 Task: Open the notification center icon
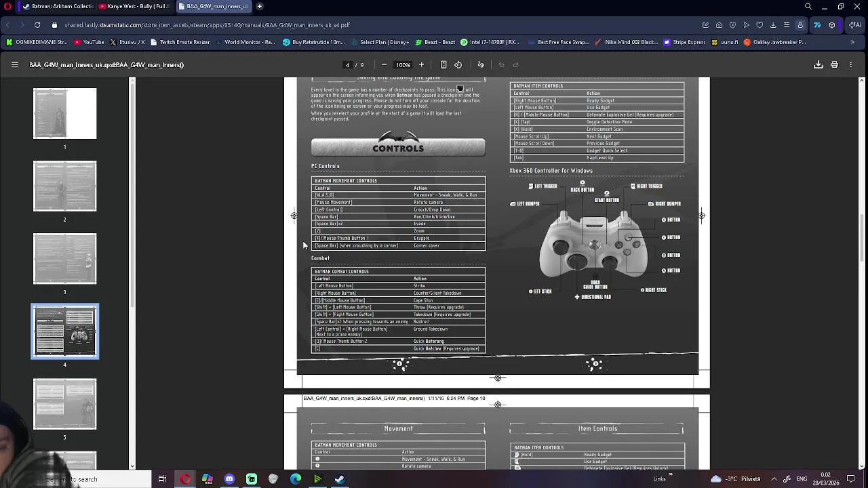(x=850, y=479)
